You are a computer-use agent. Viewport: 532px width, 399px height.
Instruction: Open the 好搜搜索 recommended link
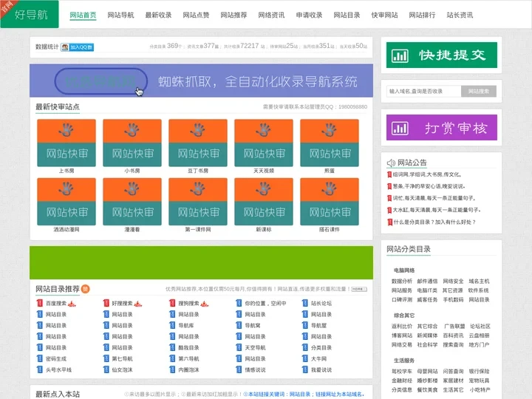point(122,304)
